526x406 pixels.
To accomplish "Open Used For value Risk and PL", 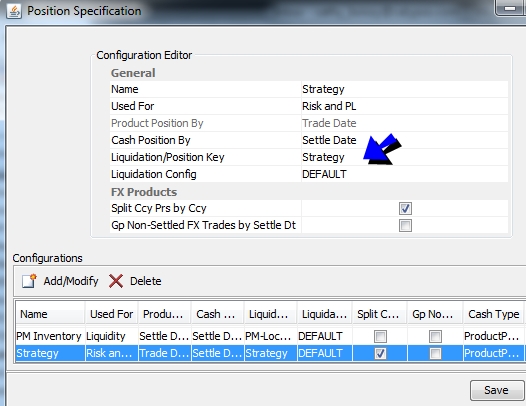I will click(405, 106).
